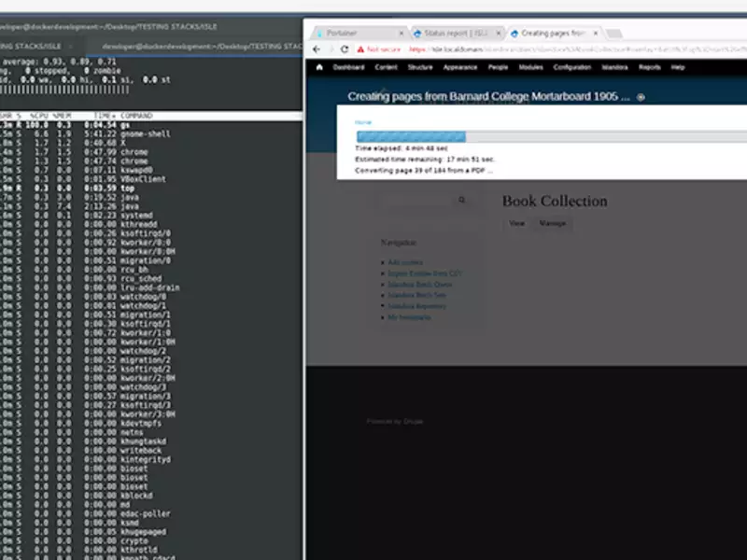Click the VBoxClient process row in terminal
This screenshot has width=747, height=560.
(x=151, y=179)
